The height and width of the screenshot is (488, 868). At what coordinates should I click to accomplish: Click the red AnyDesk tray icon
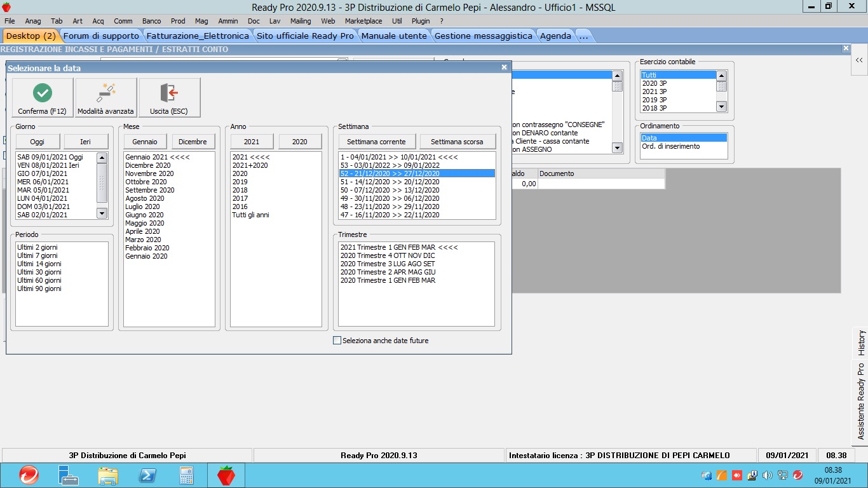[x=737, y=475]
